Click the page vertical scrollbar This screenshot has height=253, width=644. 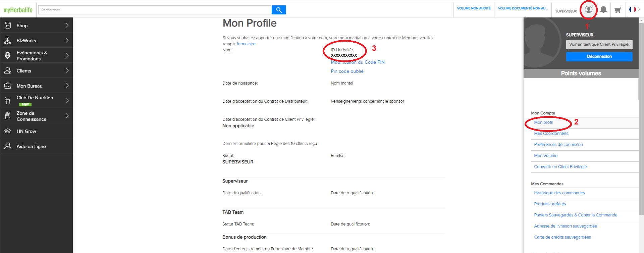click(641, 119)
